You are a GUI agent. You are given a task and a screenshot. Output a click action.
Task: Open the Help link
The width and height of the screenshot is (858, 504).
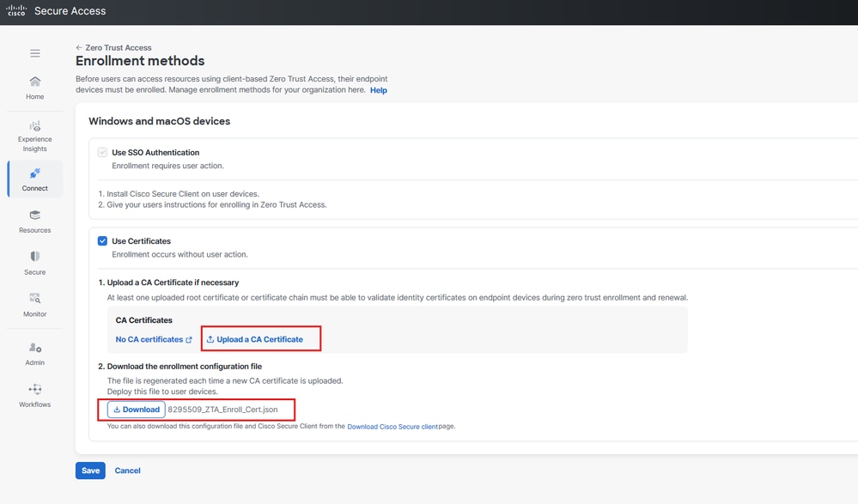(378, 90)
